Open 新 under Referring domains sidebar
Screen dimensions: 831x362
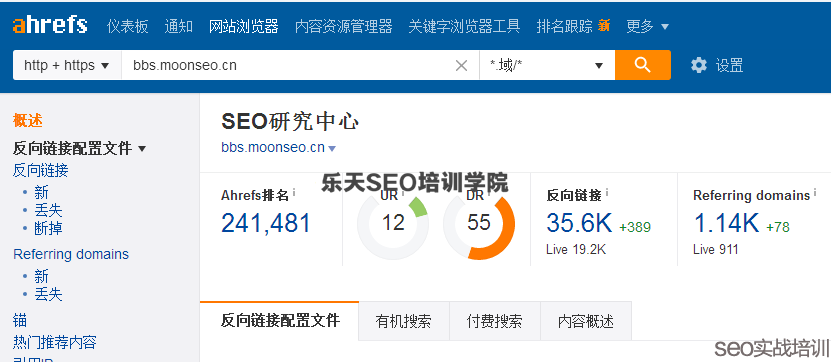(x=41, y=276)
